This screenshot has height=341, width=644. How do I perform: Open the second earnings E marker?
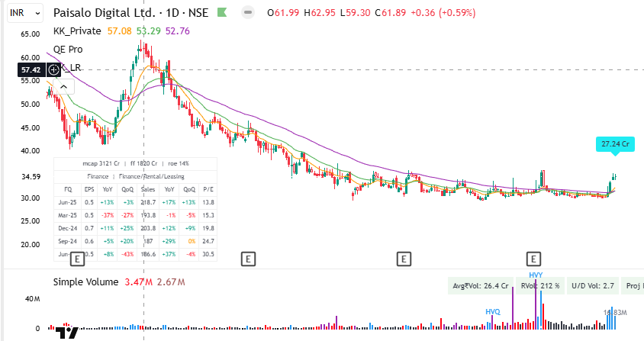[248, 259]
